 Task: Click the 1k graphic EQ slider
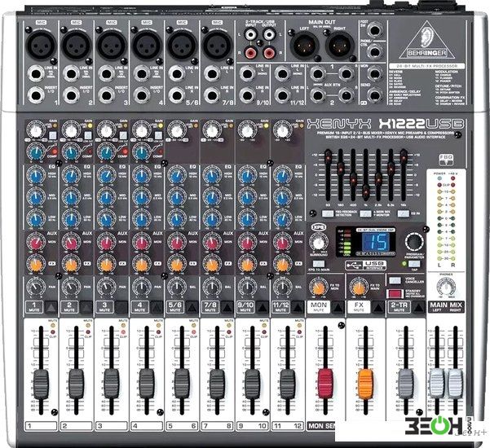pyautogui.click(x=366, y=191)
